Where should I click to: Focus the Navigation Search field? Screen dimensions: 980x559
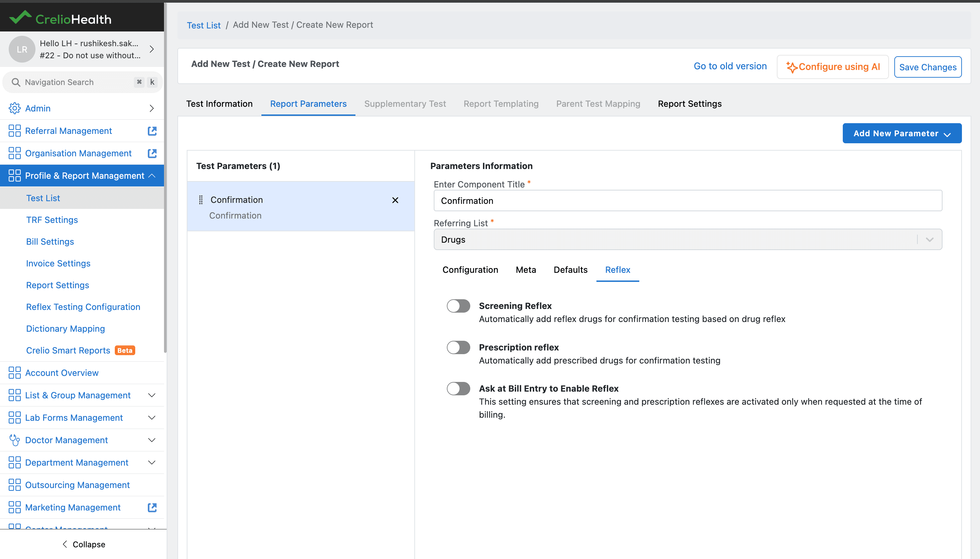(x=82, y=82)
